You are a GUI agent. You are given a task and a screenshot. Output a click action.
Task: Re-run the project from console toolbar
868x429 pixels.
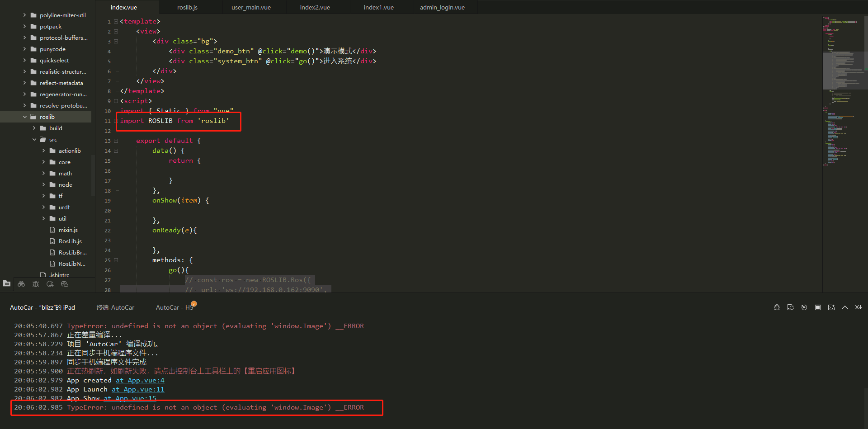[x=804, y=307]
